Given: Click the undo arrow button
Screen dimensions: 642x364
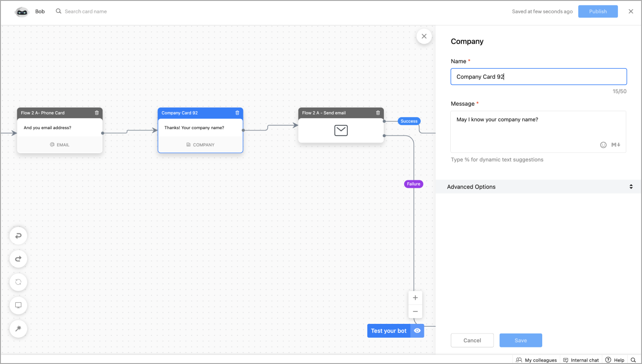Looking at the screenshot, I should point(18,236).
